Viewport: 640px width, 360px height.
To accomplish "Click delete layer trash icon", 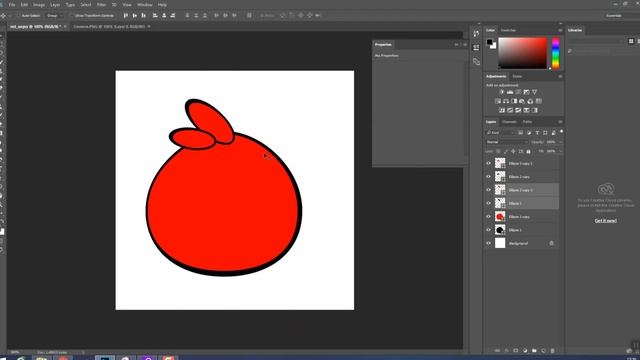I will 553,351.
